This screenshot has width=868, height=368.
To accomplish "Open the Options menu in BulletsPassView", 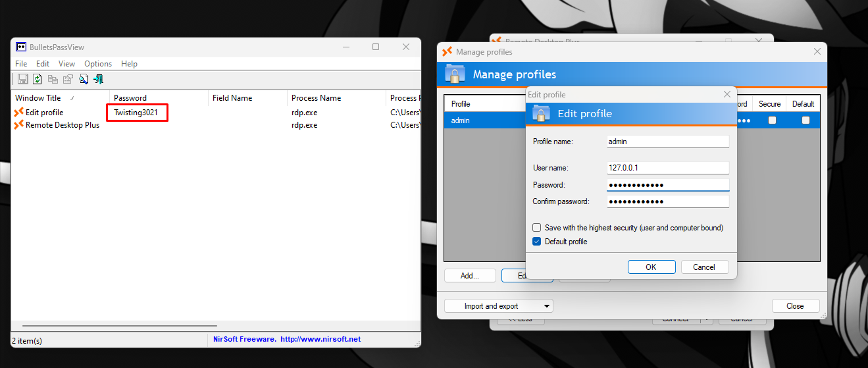I will click(98, 64).
